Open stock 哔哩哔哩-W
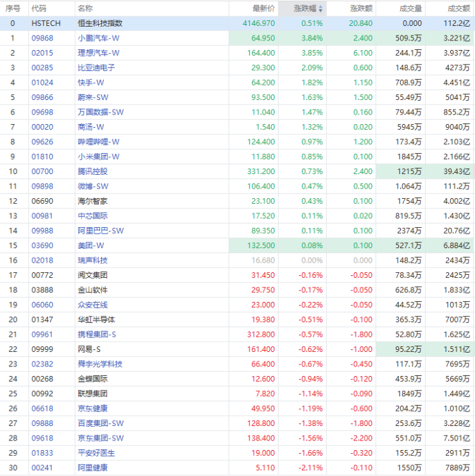Image resolution: width=475 pixels, height=476 pixels. click(98, 142)
